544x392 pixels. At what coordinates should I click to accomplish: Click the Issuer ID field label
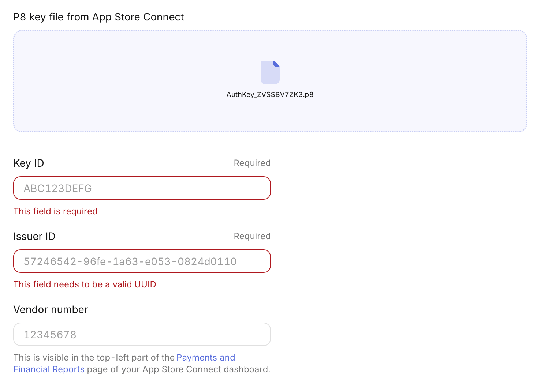click(x=34, y=236)
